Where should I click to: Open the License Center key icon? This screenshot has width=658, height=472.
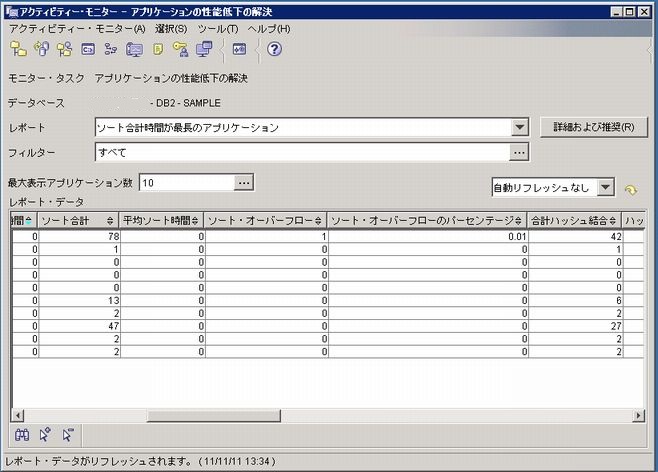pyautogui.click(x=181, y=49)
